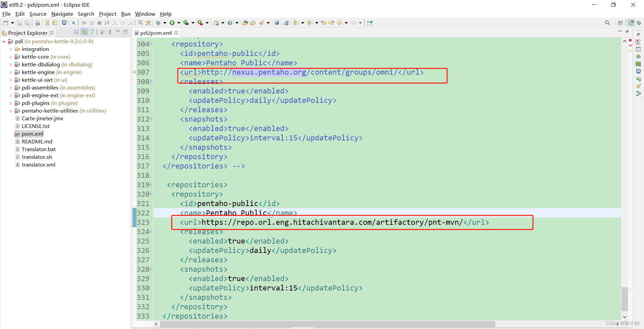Click the Open Type folder icon

246,23
